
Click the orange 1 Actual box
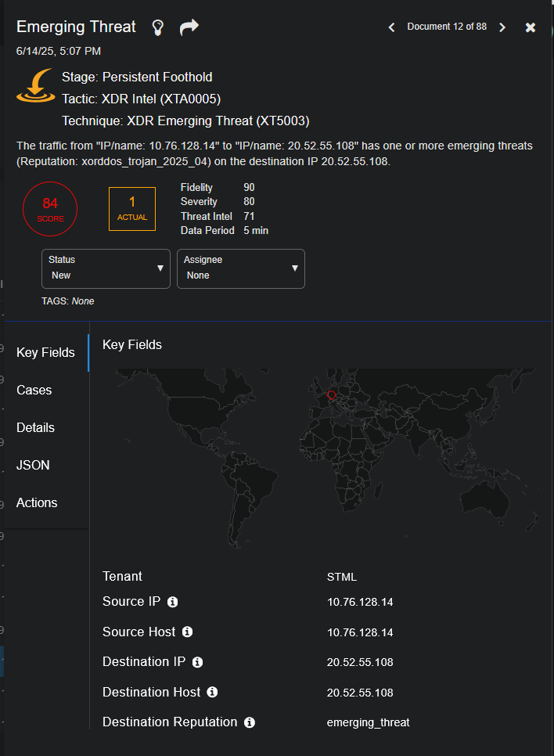point(132,209)
